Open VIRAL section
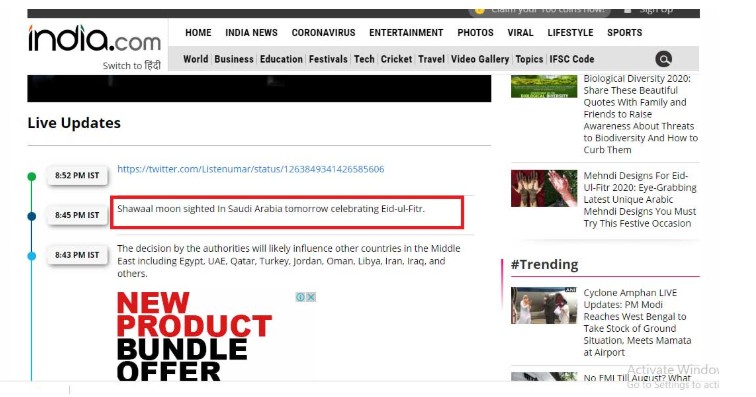Image resolution: width=756 pixels, height=397 pixels. point(520,33)
